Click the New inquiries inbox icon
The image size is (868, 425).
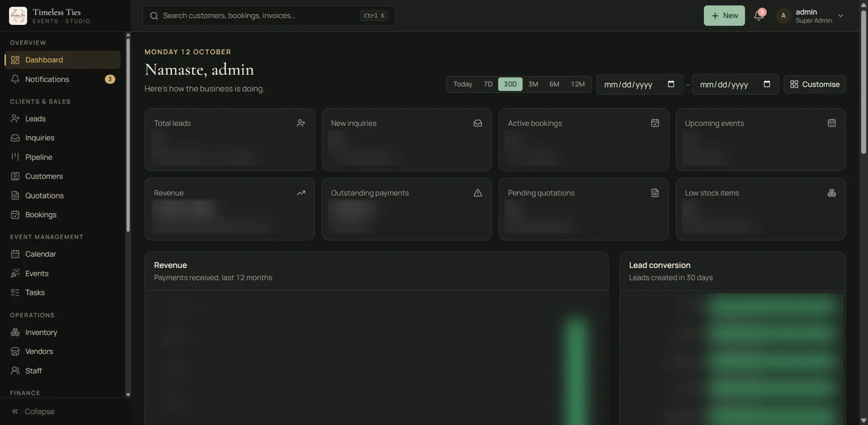(477, 123)
